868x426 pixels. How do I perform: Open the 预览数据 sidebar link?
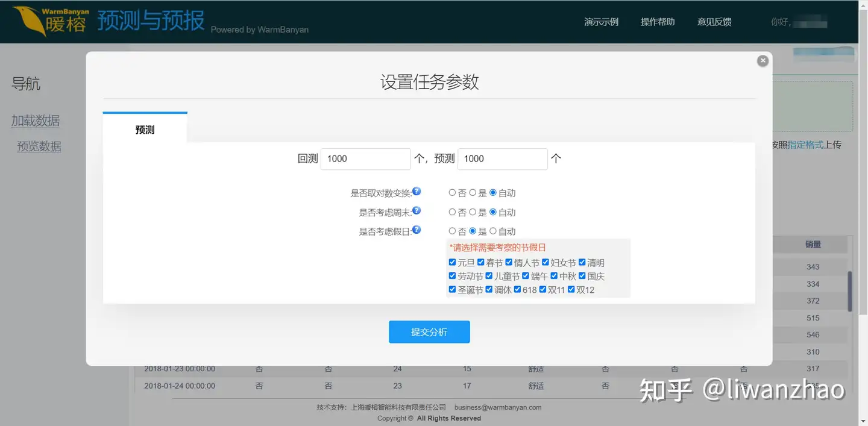pyautogui.click(x=39, y=146)
